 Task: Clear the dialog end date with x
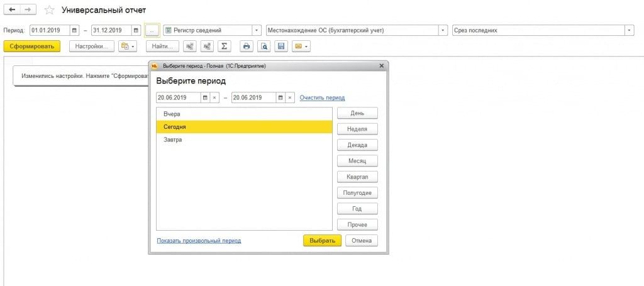(x=289, y=97)
